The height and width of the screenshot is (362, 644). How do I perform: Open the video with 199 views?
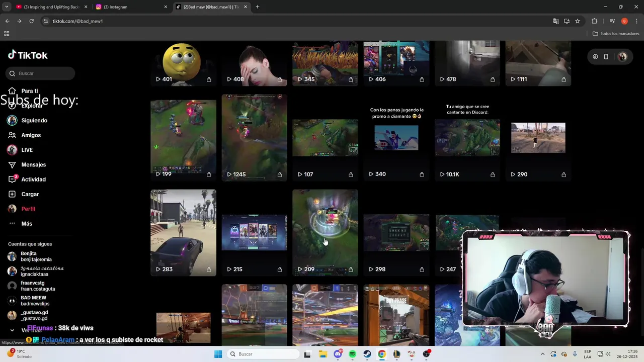pos(183,138)
